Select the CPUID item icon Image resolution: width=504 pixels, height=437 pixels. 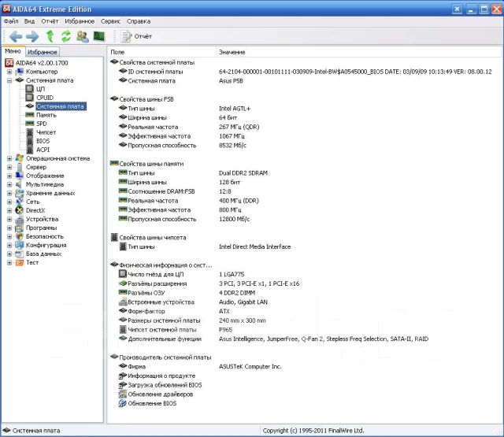[30, 98]
